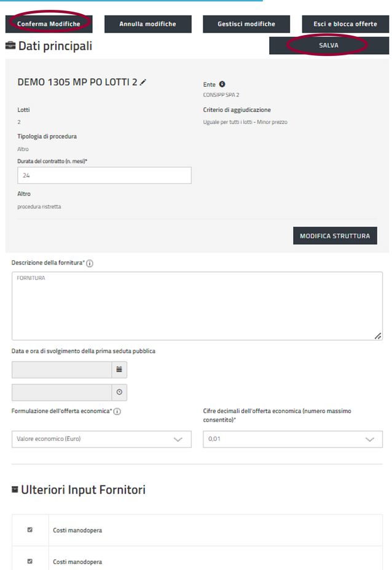Toggle the second Costi manodopera checkbox
The width and height of the screenshot is (392, 570).
pos(30,561)
